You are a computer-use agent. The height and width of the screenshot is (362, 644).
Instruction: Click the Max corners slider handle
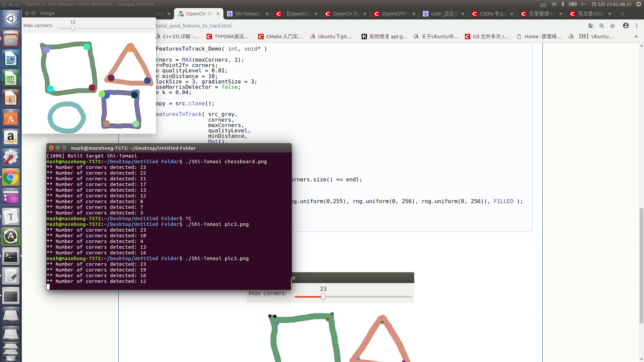click(73, 28)
